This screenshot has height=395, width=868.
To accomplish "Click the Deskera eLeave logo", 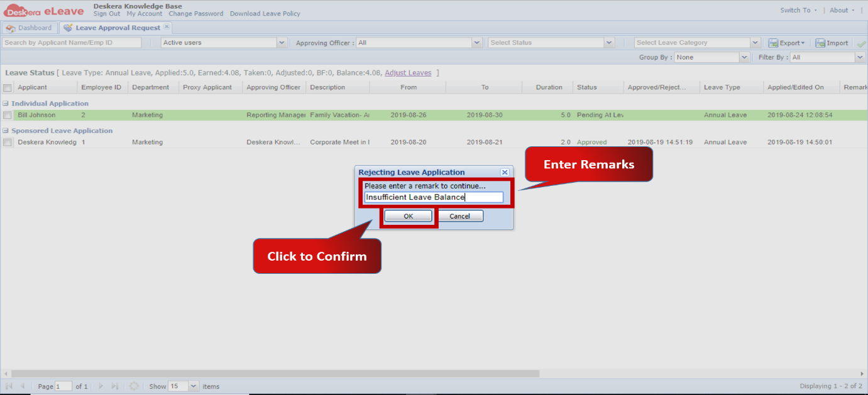I will (44, 10).
